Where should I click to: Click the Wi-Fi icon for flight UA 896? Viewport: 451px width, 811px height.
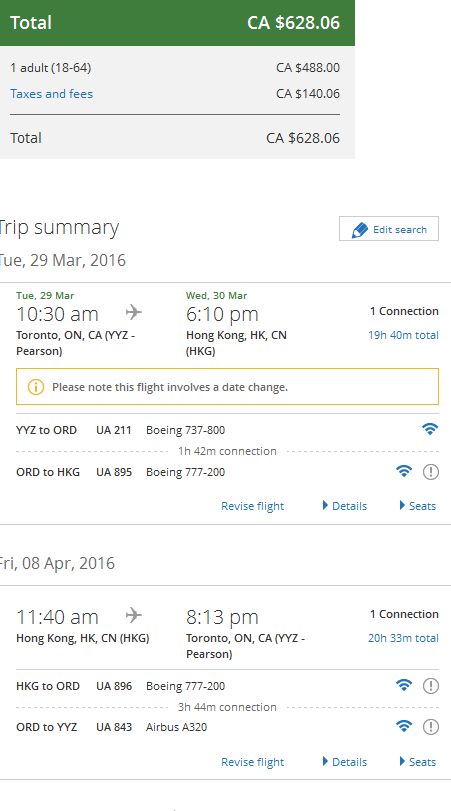404,685
